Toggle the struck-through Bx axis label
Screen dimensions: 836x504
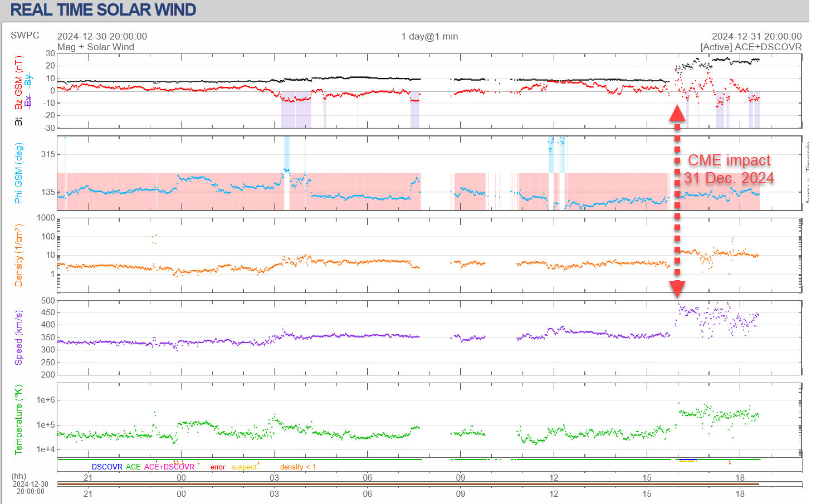(28, 100)
